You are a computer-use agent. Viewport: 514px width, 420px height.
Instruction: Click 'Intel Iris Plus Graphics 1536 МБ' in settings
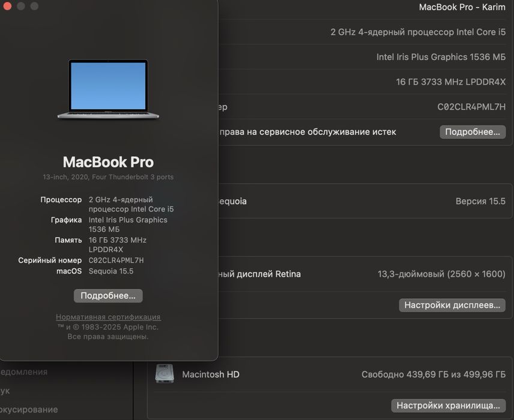click(x=441, y=56)
